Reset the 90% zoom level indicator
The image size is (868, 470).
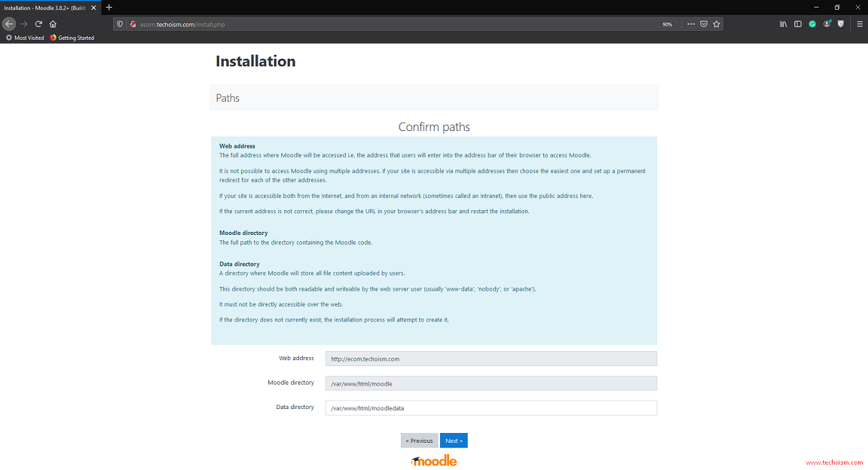coord(667,24)
